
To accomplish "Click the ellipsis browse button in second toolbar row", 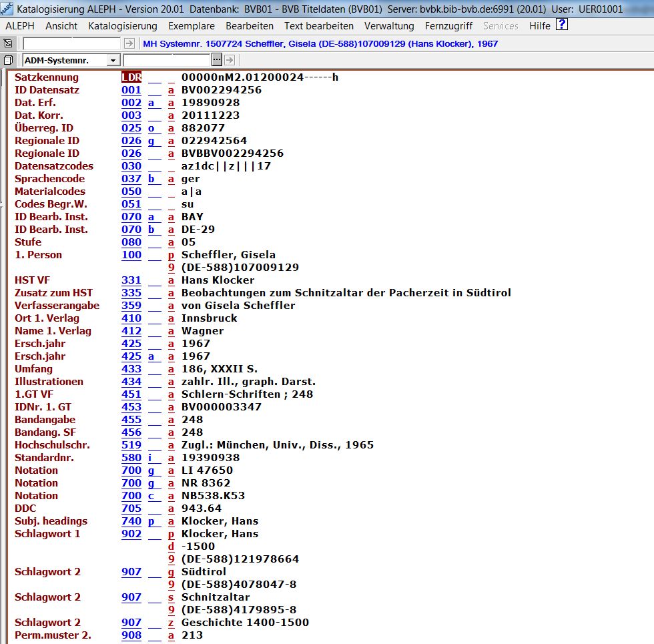I will [x=216, y=60].
